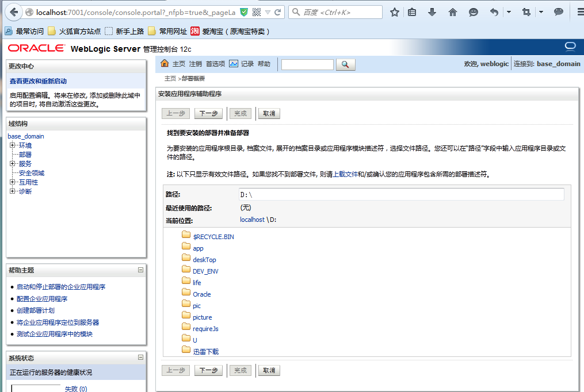Click the folder icon beside DEV_ENV

tap(186, 269)
